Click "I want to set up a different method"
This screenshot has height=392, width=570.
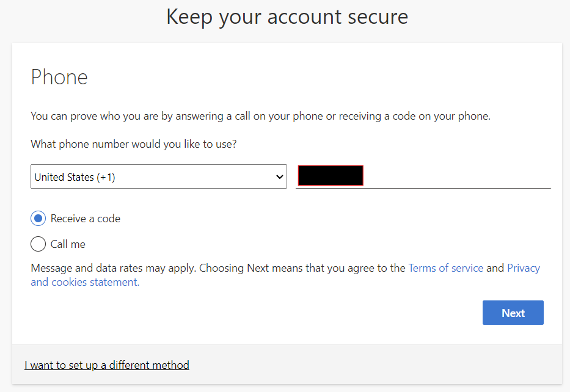pyautogui.click(x=107, y=365)
